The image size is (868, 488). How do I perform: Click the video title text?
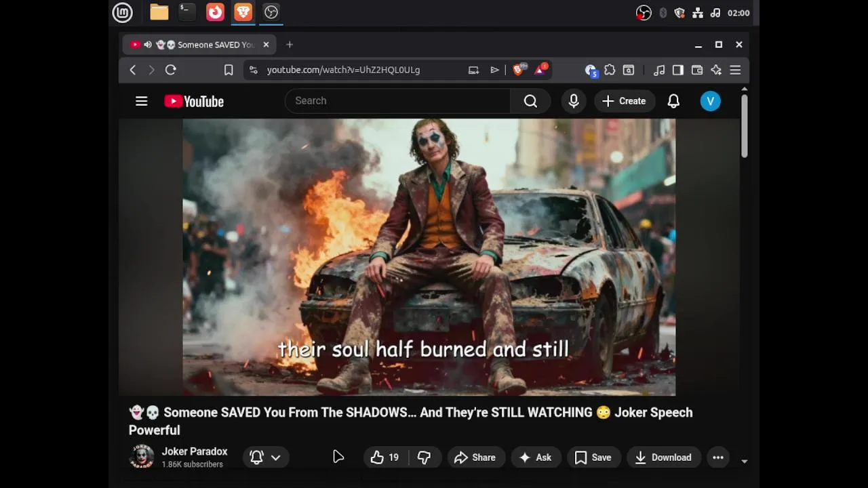pyautogui.click(x=411, y=421)
